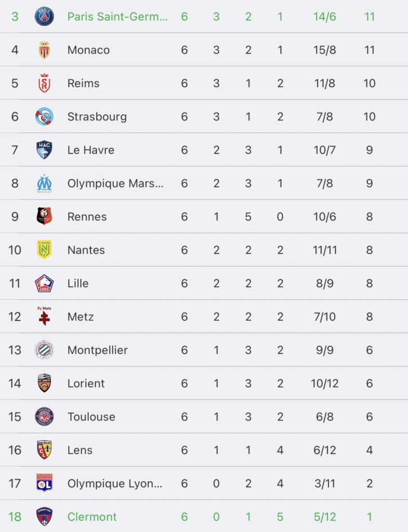Click the Paris Saint-Germain club crest
This screenshot has height=532, width=408.
click(x=44, y=17)
